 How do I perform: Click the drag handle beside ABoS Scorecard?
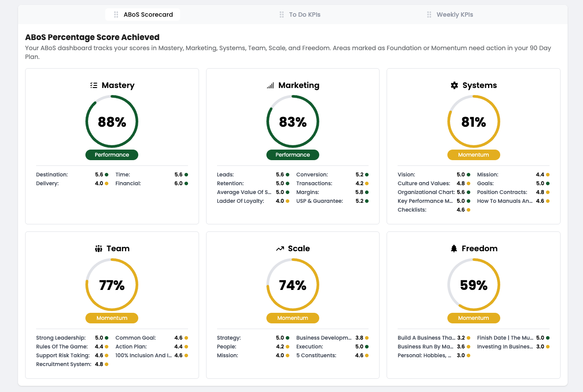pos(116,15)
